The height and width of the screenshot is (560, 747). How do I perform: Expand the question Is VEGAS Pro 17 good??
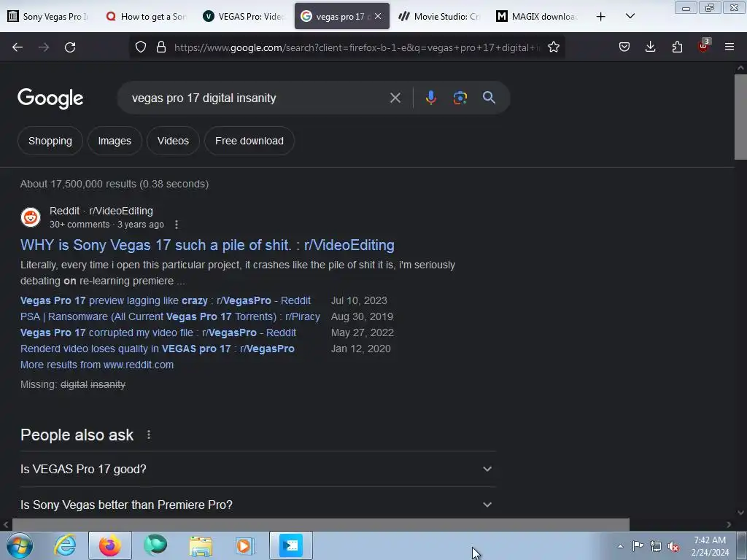pos(258,469)
